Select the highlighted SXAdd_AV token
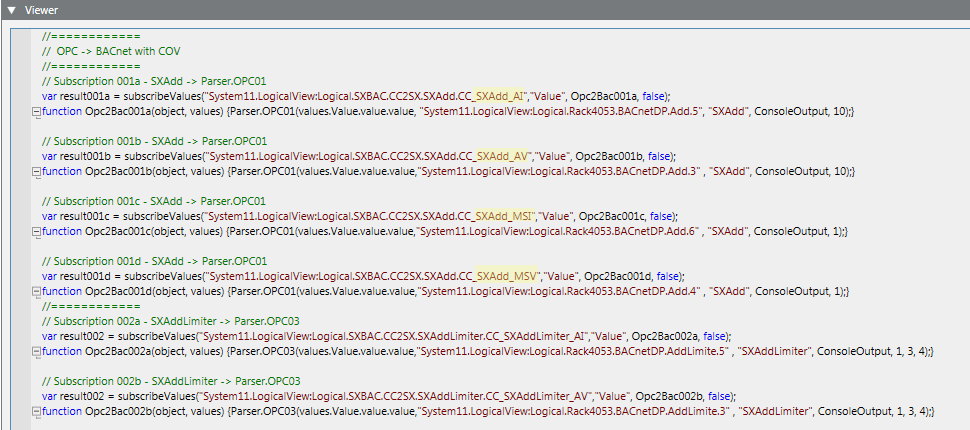This screenshot has height=430, width=970. point(502,156)
